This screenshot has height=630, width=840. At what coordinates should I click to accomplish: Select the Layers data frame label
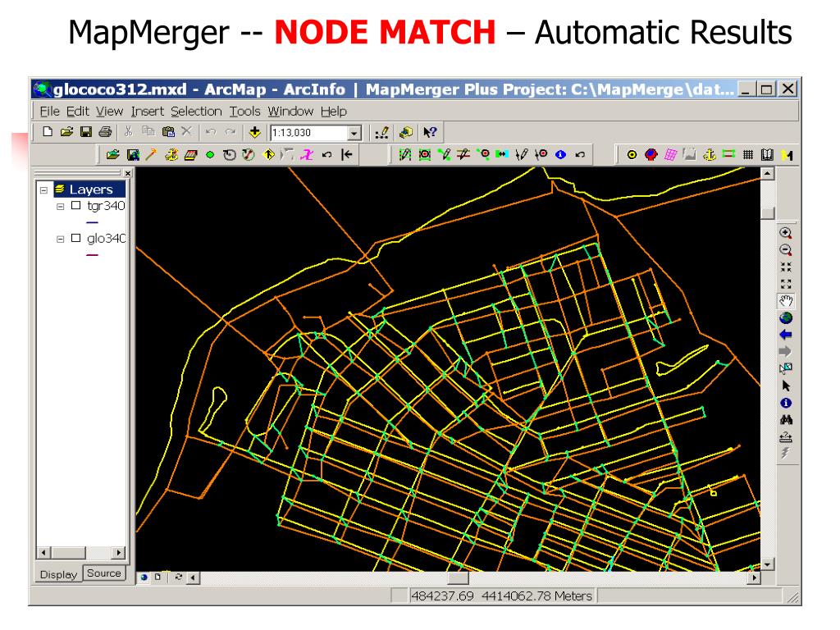point(90,189)
